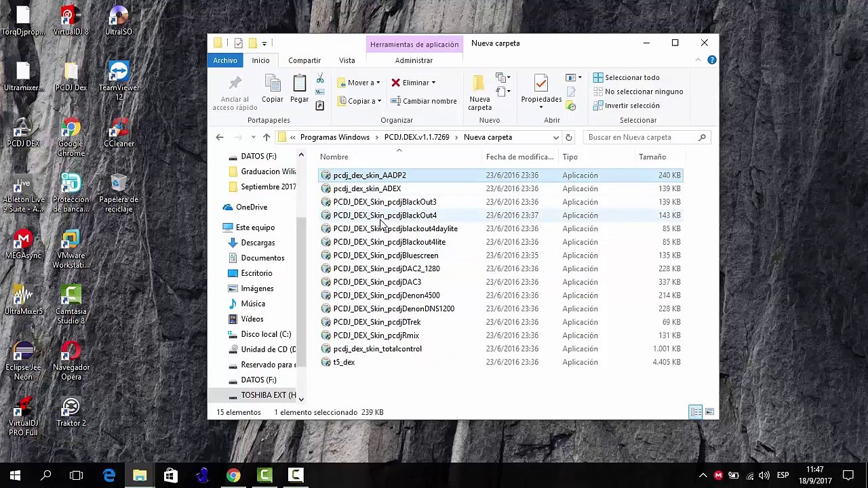Refresh the folder view in address bar
868x488 pixels.
[x=568, y=137]
